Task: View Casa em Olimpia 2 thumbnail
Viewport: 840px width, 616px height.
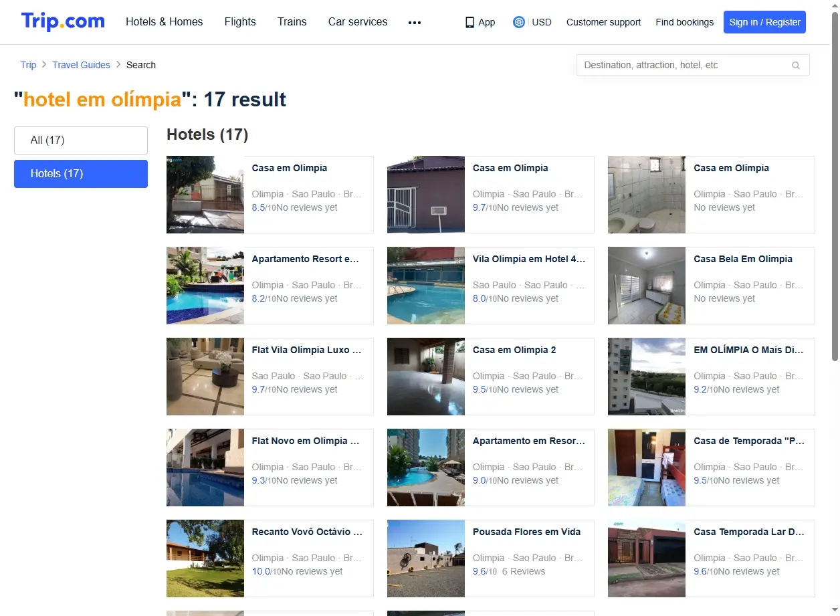Action: click(x=426, y=377)
